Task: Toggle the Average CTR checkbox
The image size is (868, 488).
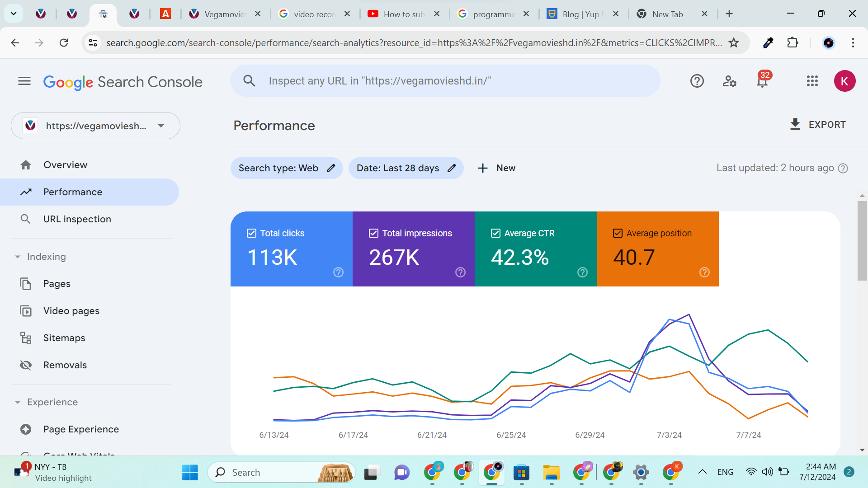Action: pos(495,233)
